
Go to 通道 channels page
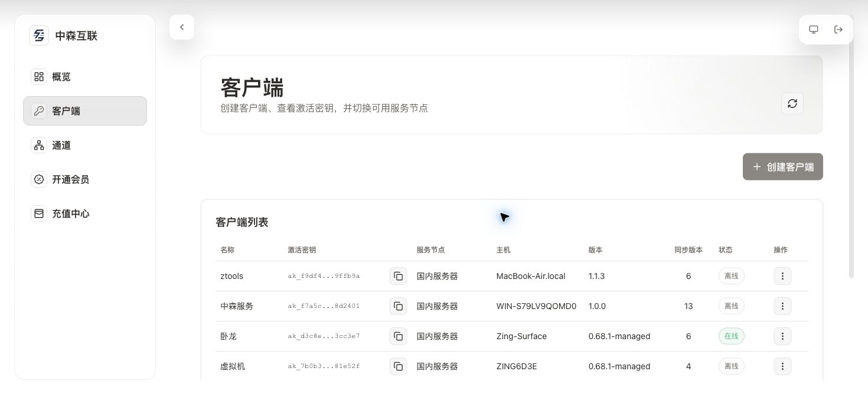85,145
